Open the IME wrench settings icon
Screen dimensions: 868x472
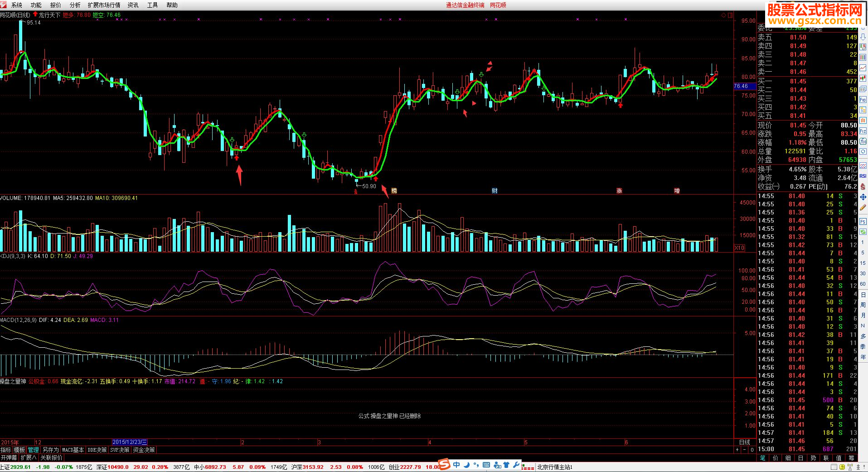[x=516, y=465]
